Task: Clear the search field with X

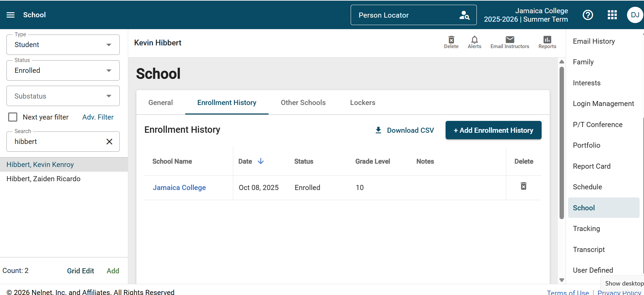Action: click(109, 142)
